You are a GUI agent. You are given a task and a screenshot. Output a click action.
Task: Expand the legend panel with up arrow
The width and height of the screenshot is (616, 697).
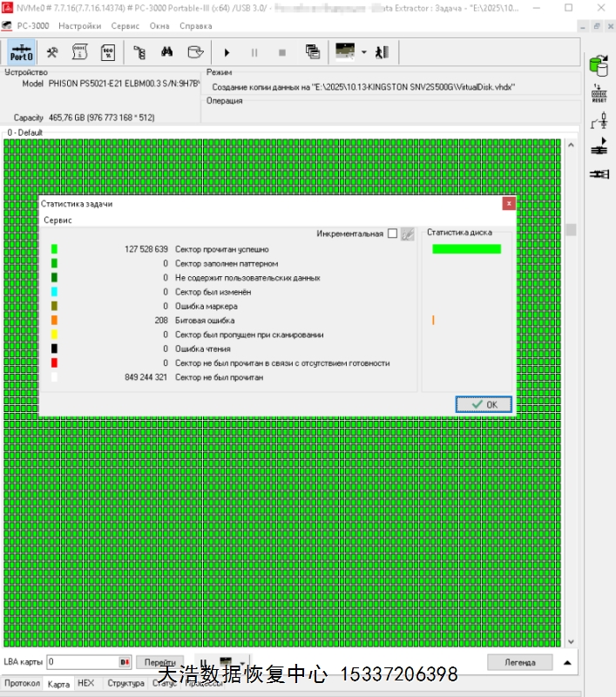[567, 662]
